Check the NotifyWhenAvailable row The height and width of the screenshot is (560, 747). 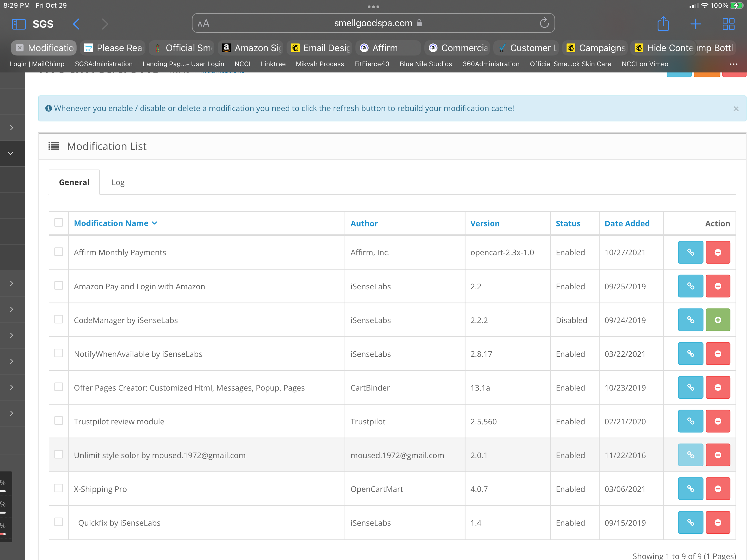(x=59, y=353)
